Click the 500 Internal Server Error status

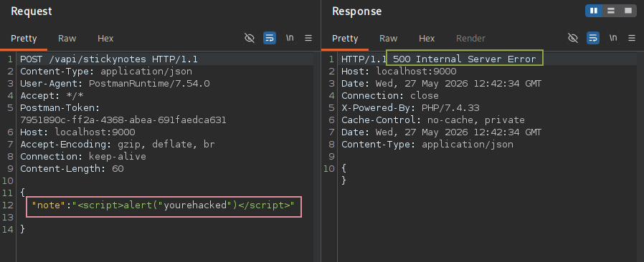[465, 59]
